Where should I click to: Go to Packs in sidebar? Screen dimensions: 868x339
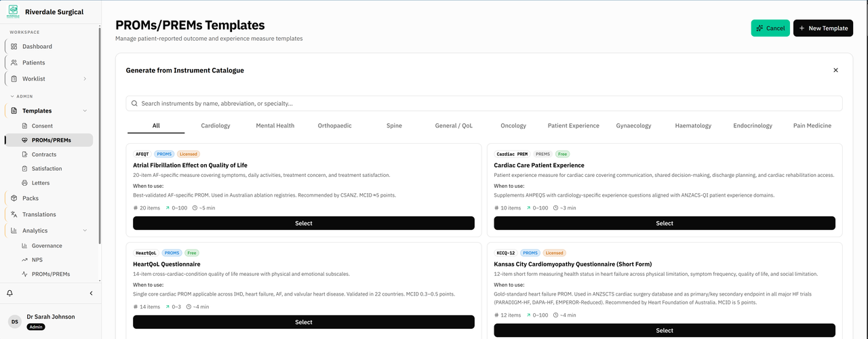pyautogui.click(x=49, y=199)
